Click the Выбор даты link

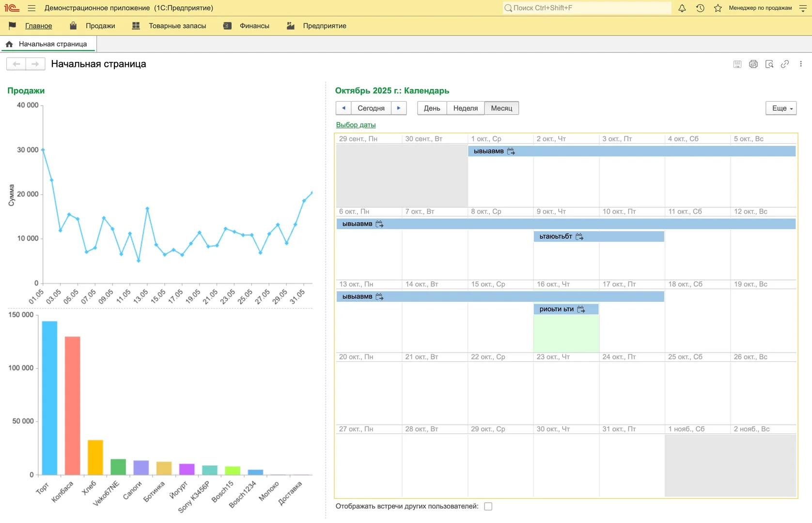click(x=356, y=125)
